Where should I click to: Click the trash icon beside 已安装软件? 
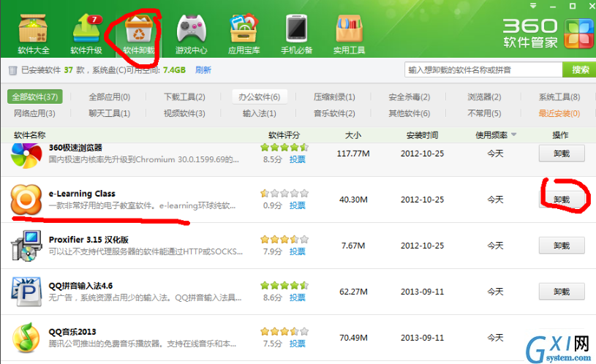pyautogui.click(x=13, y=70)
